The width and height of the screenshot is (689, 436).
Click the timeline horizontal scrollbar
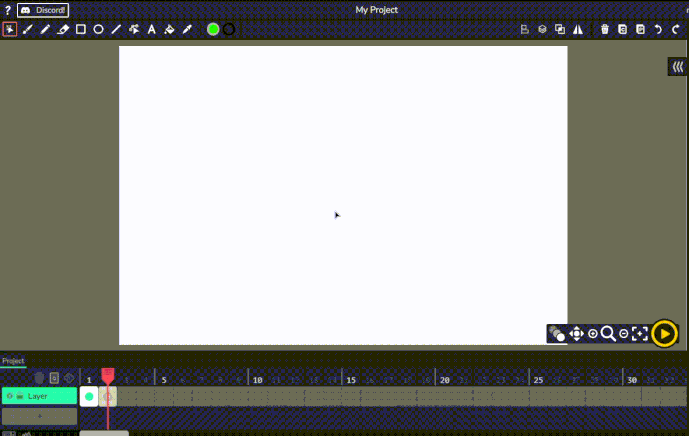pyautogui.click(x=104, y=433)
